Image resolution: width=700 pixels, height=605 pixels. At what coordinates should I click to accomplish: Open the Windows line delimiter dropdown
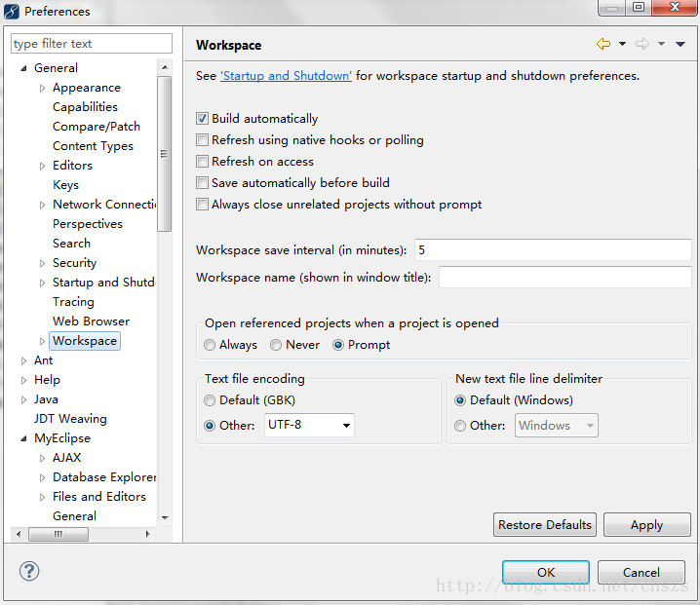557,425
